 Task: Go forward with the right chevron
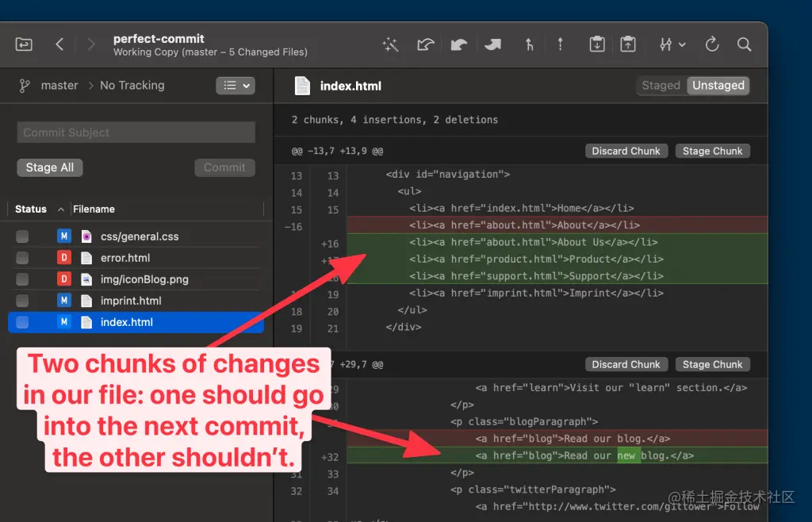[x=91, y=44]
